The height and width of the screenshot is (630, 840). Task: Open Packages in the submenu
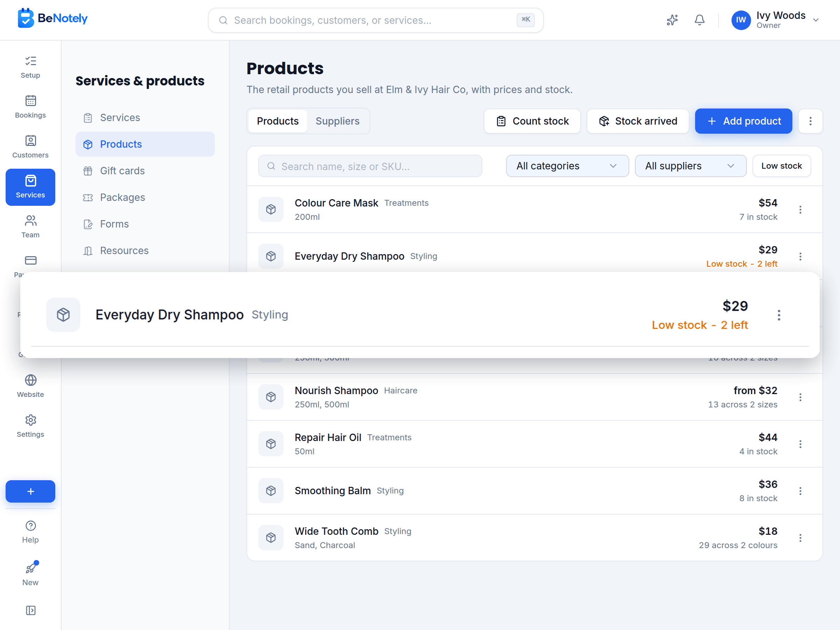click(145, 197)
